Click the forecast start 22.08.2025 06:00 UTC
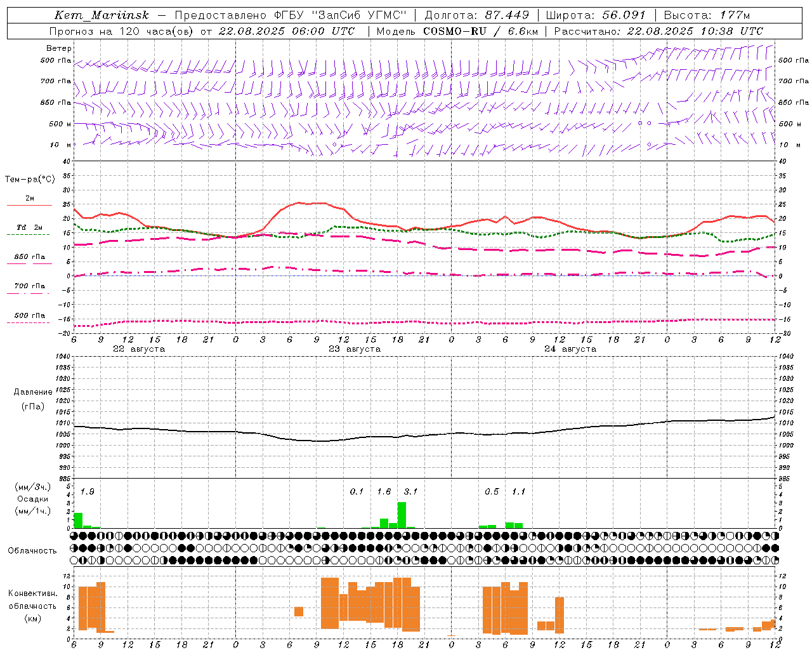The image size is (812, 650). (286, 31)
